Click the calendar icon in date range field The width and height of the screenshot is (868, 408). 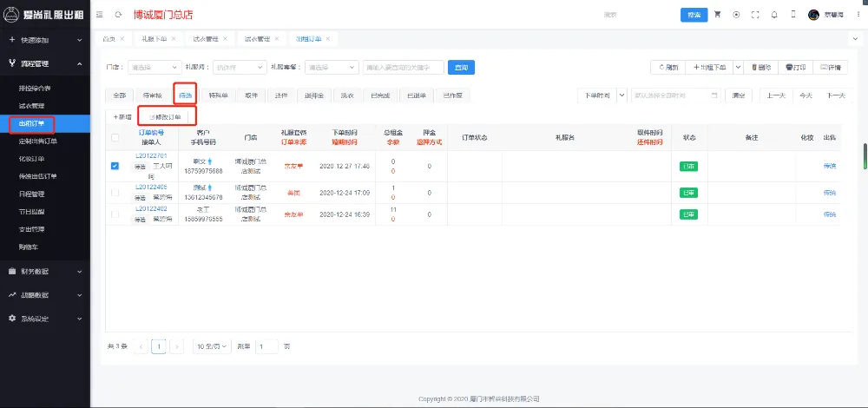[714, 95]
